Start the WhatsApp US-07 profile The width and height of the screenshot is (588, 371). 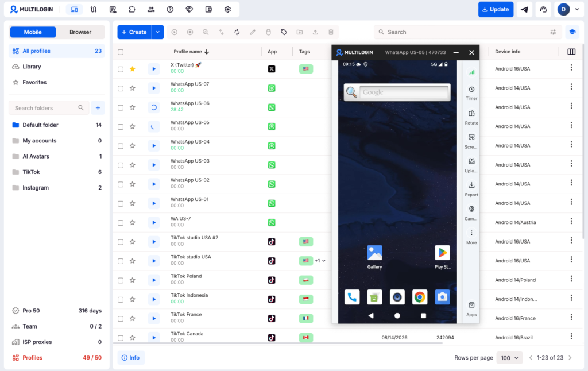coord(154,88)
